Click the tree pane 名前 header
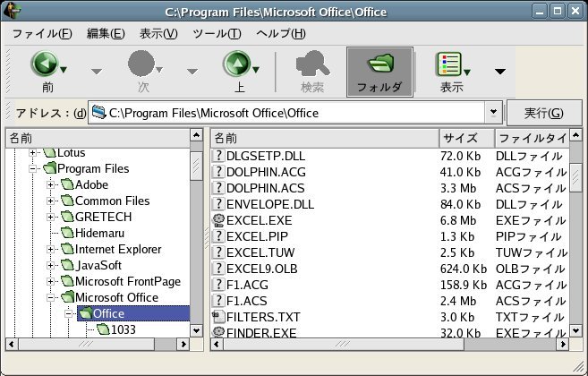 tap(98, 138)
